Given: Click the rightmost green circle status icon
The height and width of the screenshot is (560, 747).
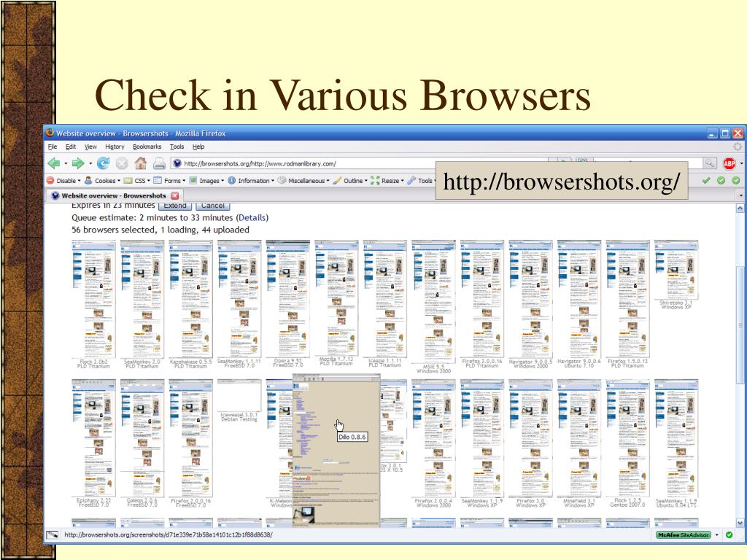Looking at the screenshot, I should click(736, 181).
